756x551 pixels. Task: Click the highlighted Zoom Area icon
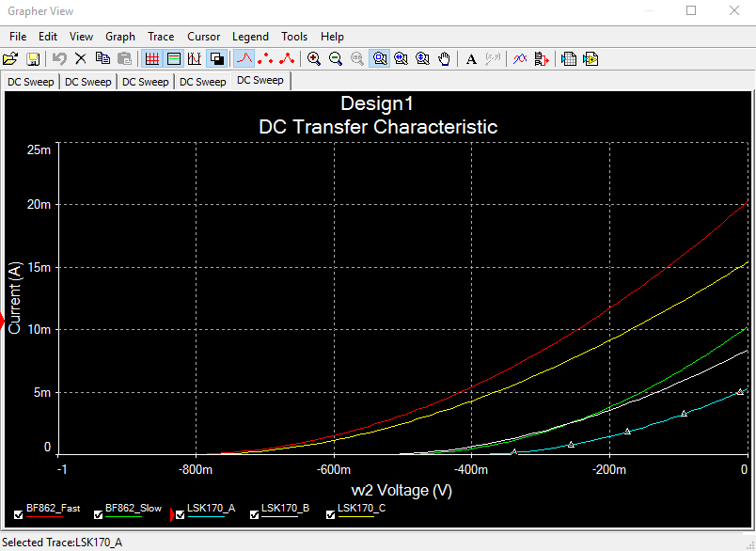(x=380, y=59)
